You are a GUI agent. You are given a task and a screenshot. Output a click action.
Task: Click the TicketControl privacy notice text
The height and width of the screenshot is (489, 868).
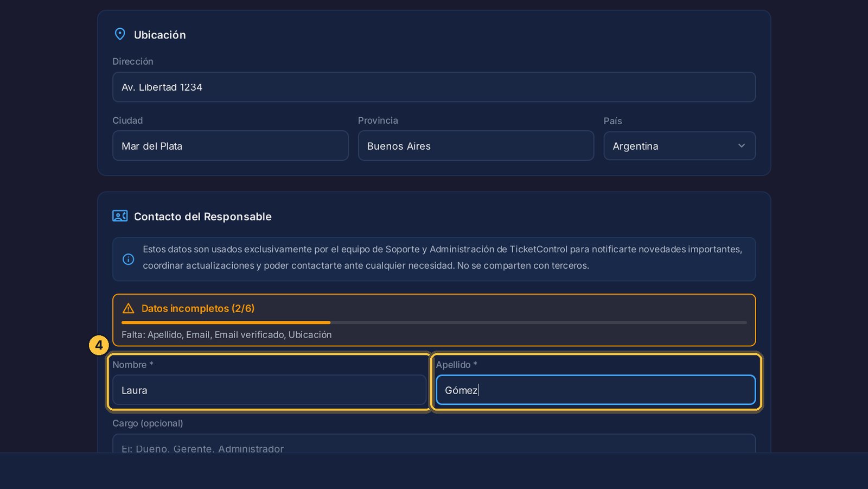tap(442, 257)
